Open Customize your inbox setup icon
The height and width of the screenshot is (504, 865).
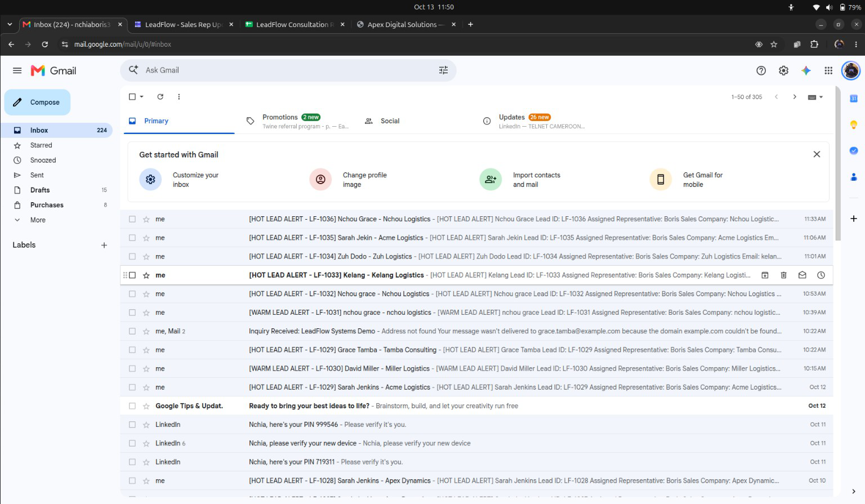(150, 180)
